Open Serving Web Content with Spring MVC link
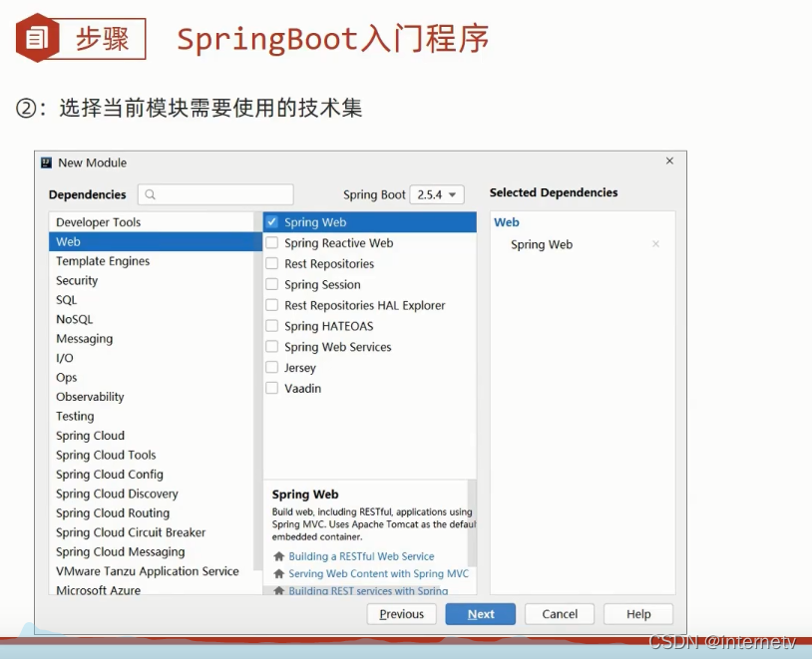812x659 pixels. point(378,573)
